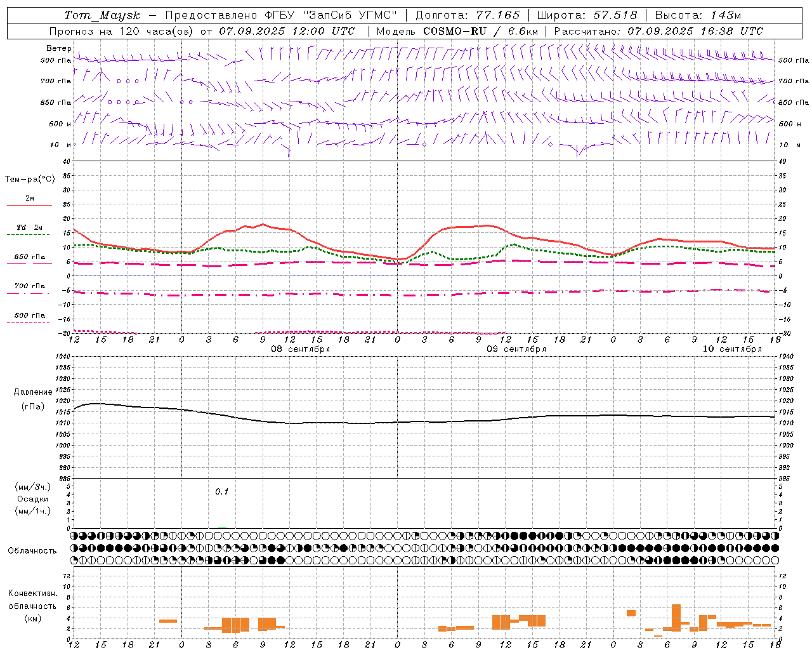Click the 08 сентября date marker
Viewport: 812px width, 650px height.
pos(301,349)
